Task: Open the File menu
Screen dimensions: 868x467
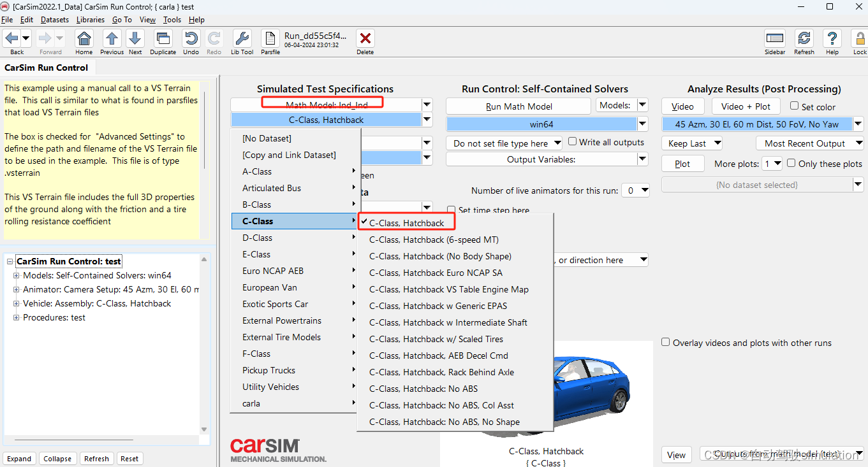Action: coord(7,20)
